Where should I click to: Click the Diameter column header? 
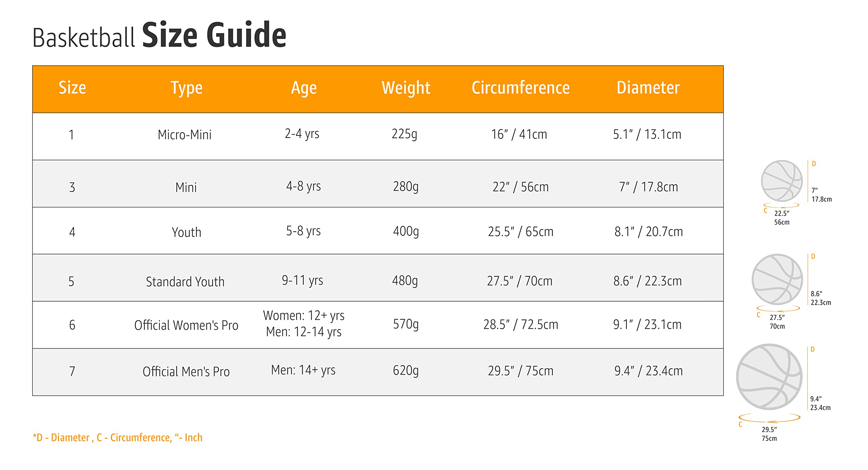click(648, 88)
